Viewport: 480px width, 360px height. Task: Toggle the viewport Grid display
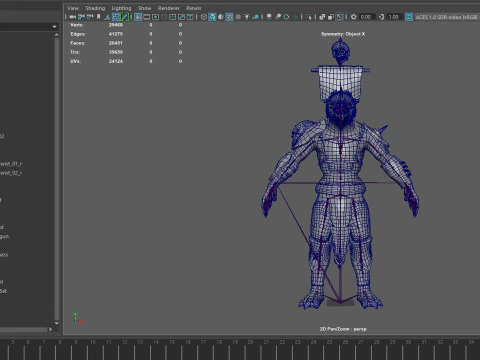[138, 17]
